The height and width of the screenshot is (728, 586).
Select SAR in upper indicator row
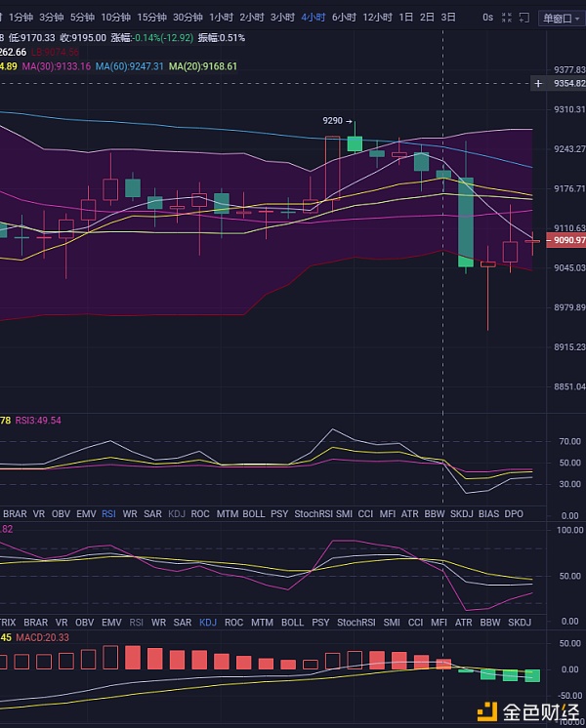click(x=152, y=514)
